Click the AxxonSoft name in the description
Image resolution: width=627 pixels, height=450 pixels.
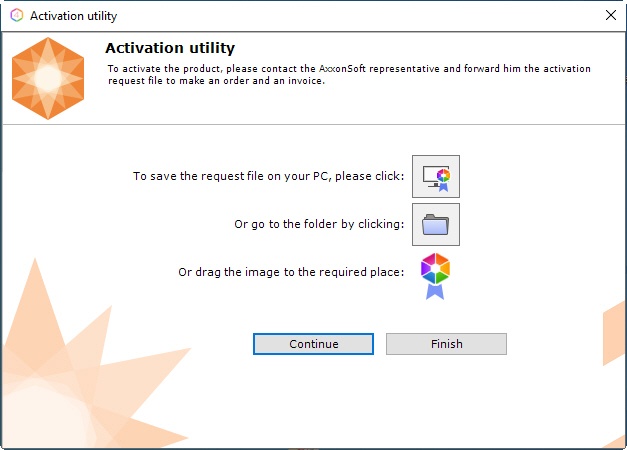pyautogui.click(x=346, y=68)
